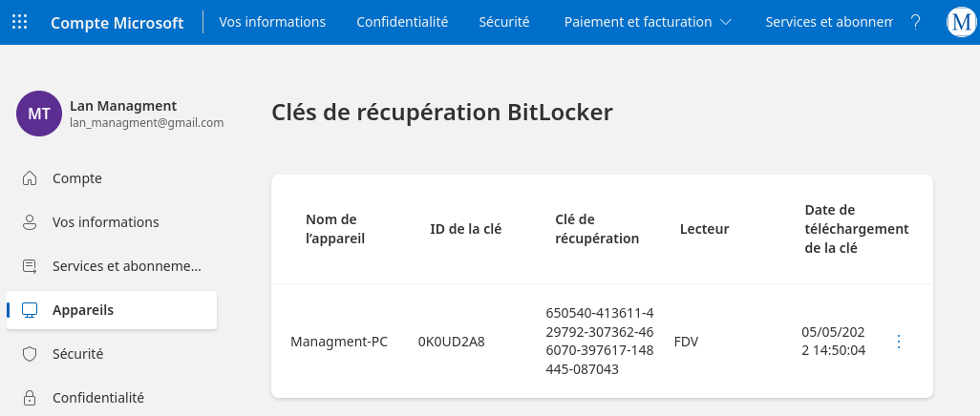Screen dimensions: 980x416
Task: Go to Confidentialité in top navigation
Action: pos(402,22)
